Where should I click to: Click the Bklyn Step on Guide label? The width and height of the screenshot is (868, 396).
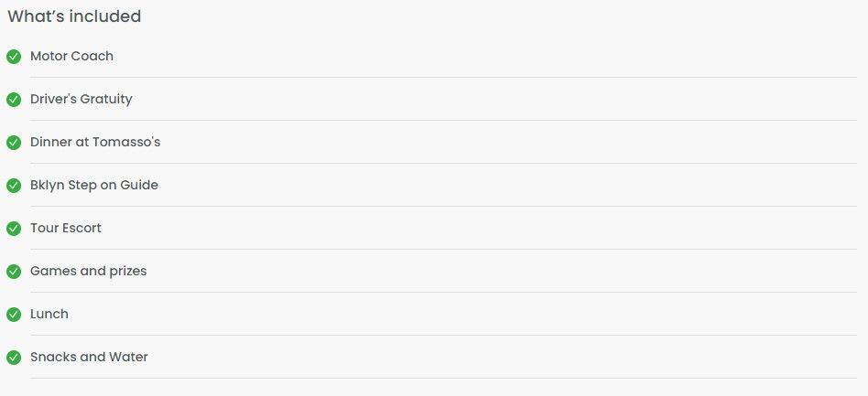coord(94,185)
